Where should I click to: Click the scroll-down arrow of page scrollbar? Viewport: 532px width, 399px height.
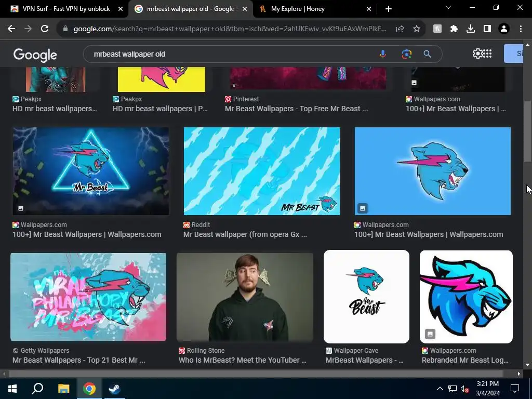(x=527, y=365)
